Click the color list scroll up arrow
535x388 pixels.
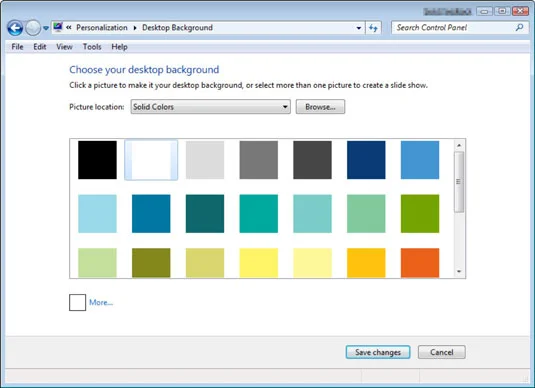[459, 145]
